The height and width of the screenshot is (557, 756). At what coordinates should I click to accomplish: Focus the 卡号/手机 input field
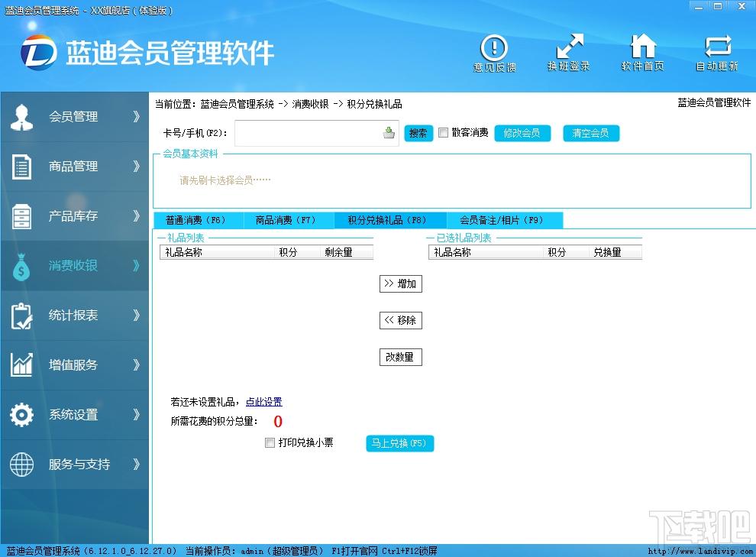tap(317, 133)
